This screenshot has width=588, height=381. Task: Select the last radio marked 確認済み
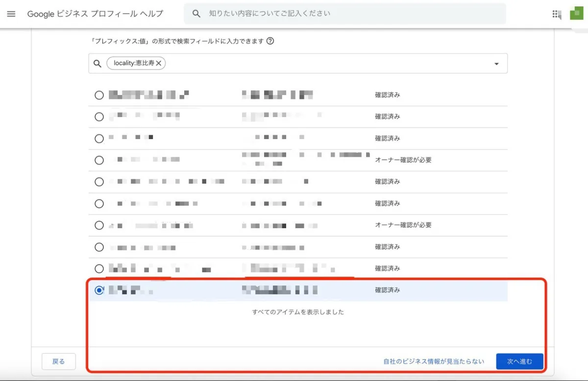99,290
